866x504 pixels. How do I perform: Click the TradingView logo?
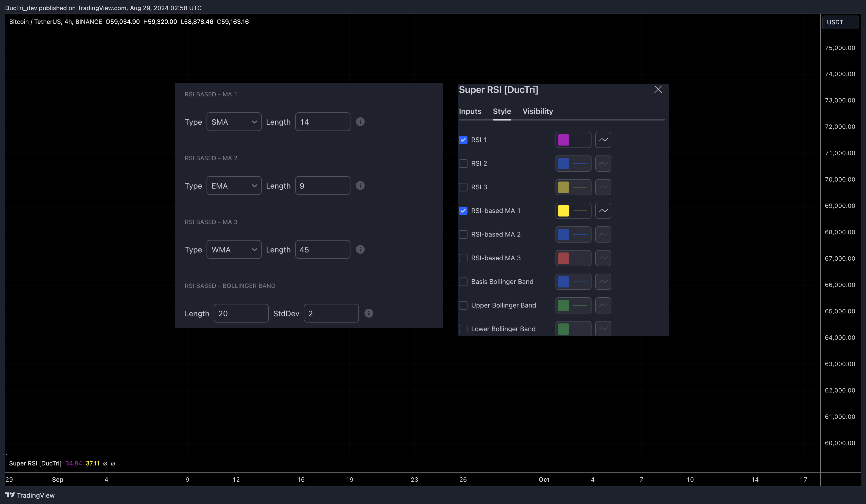[30, 495]
